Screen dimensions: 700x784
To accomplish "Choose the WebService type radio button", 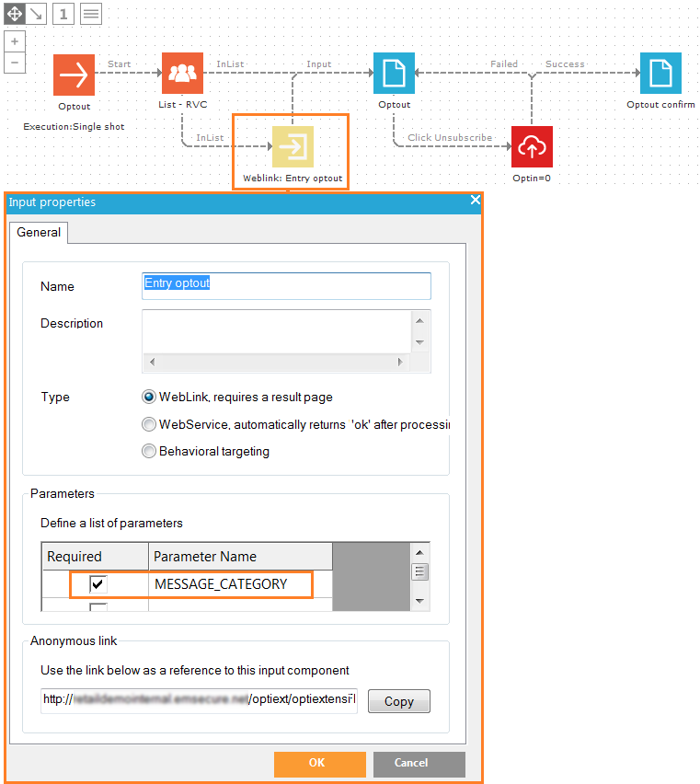I will 149,424.
